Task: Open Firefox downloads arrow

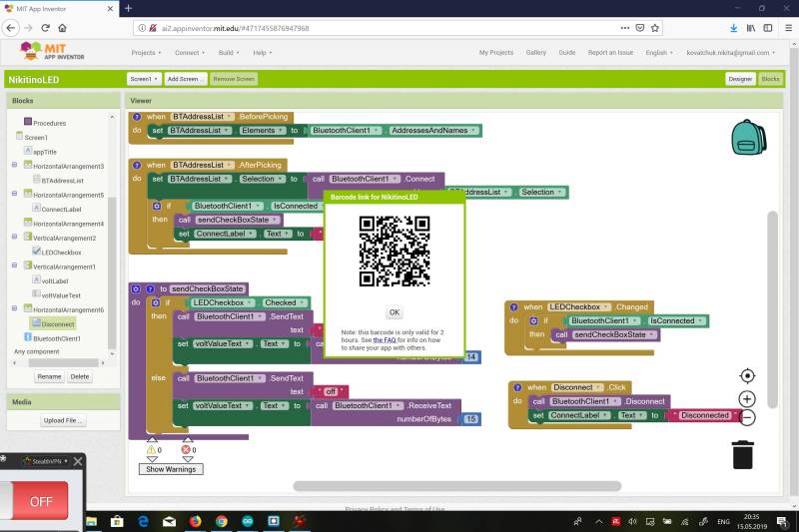Action: (733, 28)
